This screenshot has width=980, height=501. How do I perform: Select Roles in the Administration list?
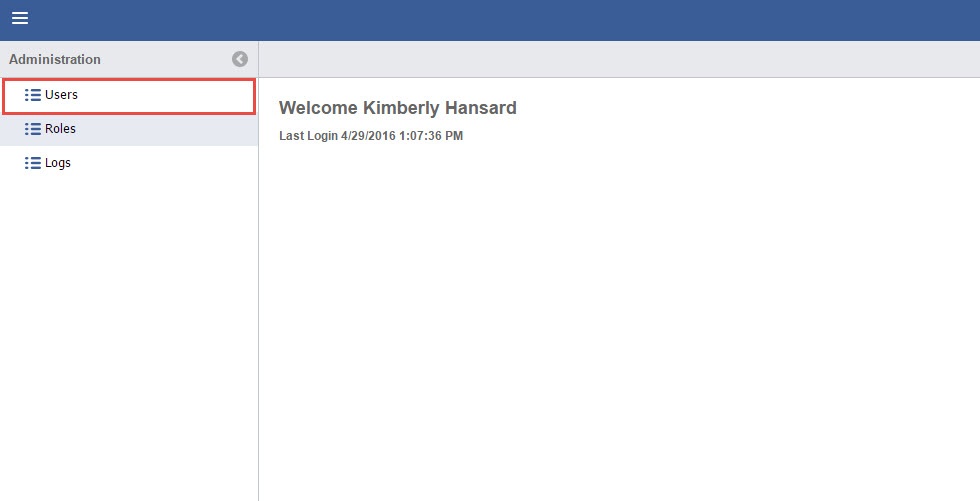pyautogui.click(x=60, y=129)
